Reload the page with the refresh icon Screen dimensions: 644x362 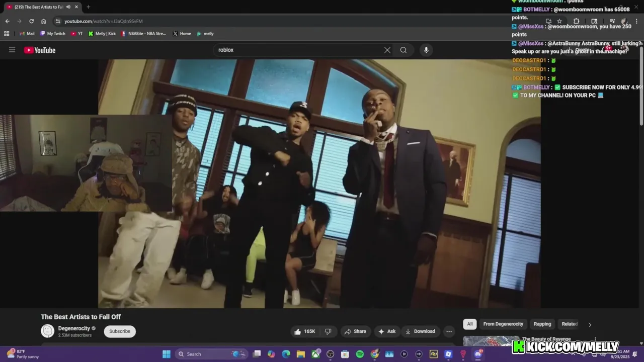click(x=31, y=21)
